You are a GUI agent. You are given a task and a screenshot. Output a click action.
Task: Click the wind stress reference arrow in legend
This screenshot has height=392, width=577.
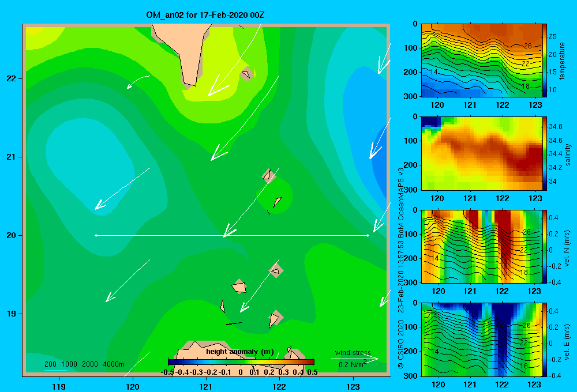coord(355,359)
